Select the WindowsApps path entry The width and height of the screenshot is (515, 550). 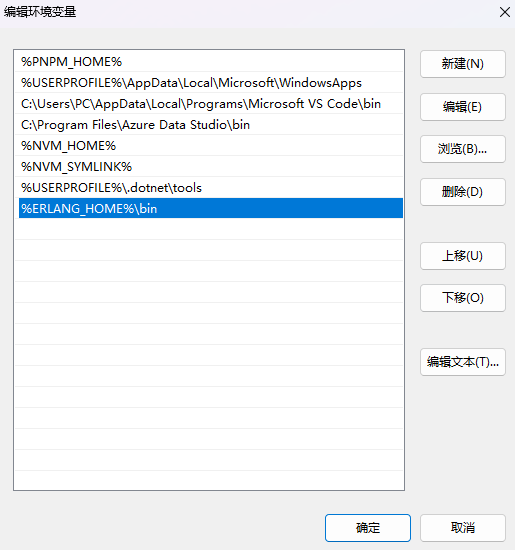coord(209,83)
